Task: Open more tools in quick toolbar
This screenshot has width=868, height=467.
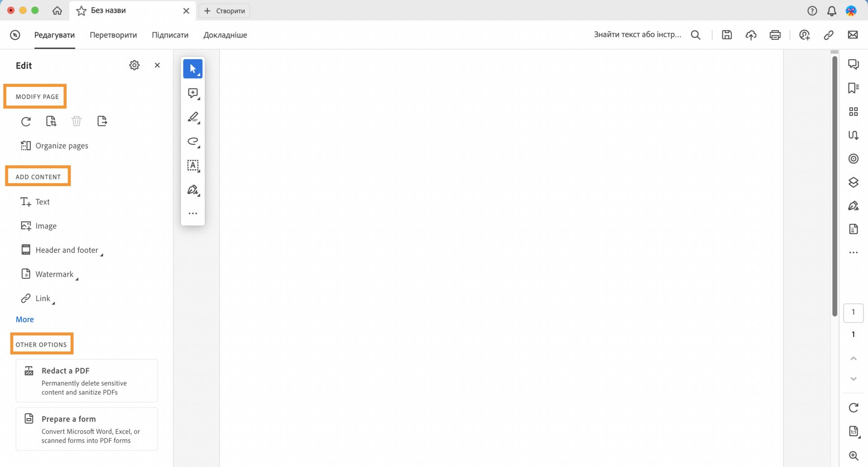Action: tap(193, 214)
